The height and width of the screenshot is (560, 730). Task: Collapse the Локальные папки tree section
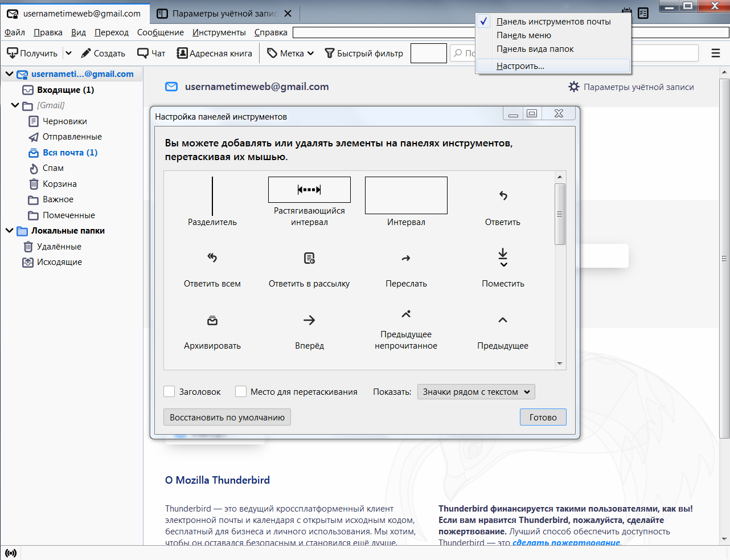[x=9, y=231]
